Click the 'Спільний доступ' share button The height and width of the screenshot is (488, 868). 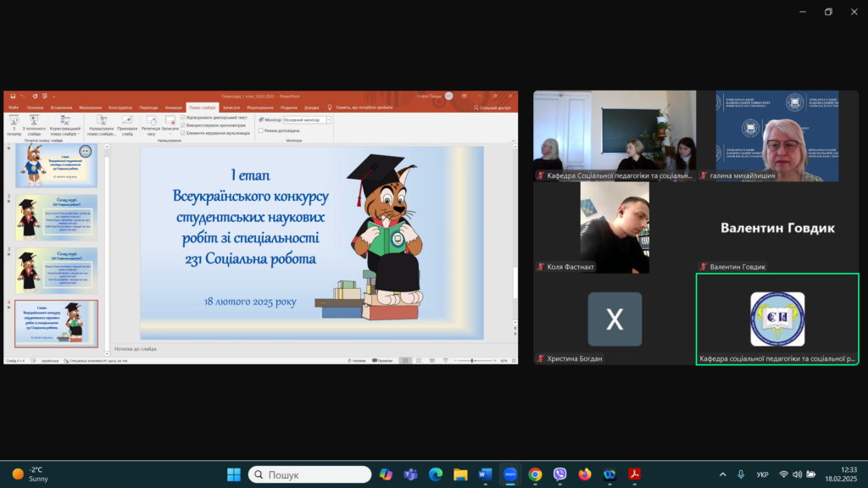pyautogui.click(x=493, y=108)
